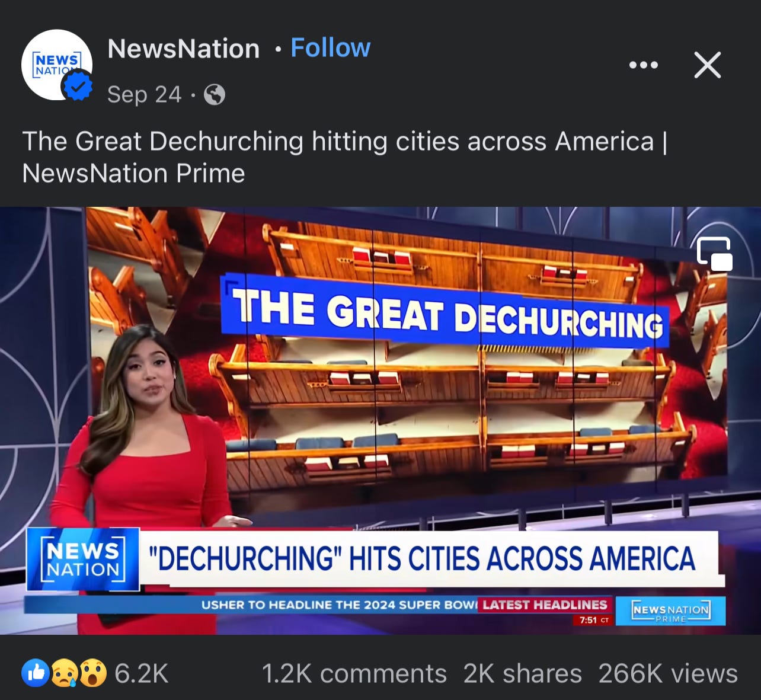The image size is (761, 700).
Task: Click the crying sad reaction emoji
Action: [64, 673]
